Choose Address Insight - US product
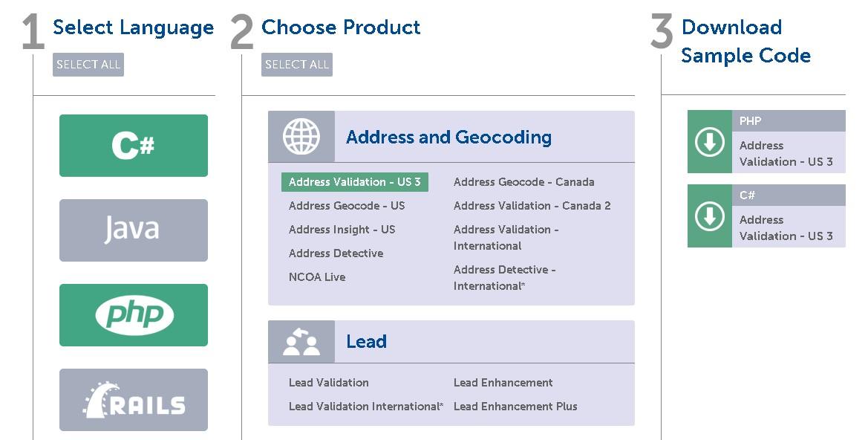Image resolution: width=868 pixels, height=440 pixels. (x=342, y=230)
